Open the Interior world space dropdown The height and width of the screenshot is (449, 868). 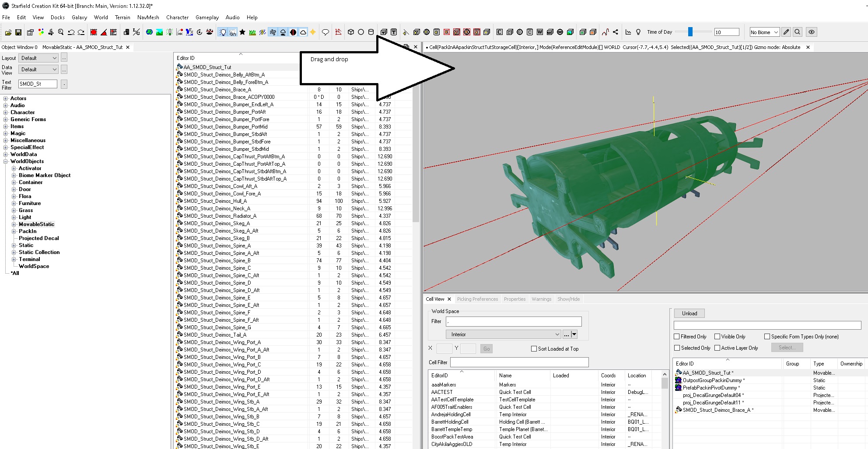click(x=503, y=334)
